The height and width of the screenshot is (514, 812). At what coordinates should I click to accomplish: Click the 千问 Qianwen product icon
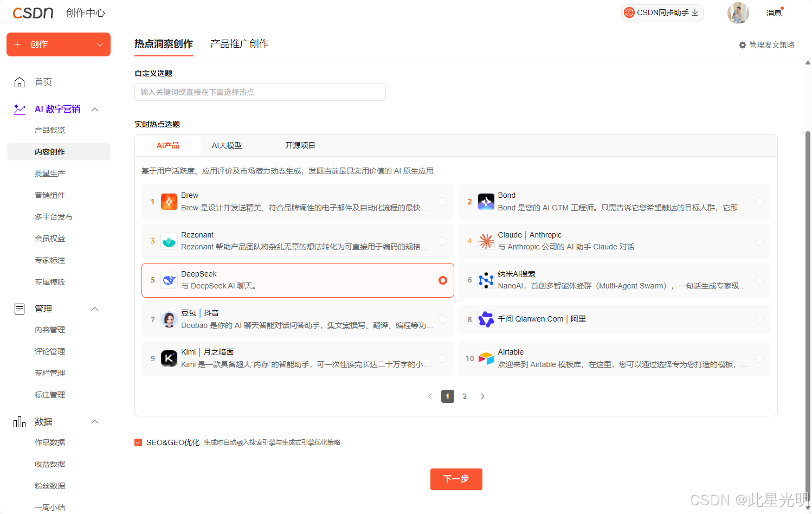click(486, 319)
